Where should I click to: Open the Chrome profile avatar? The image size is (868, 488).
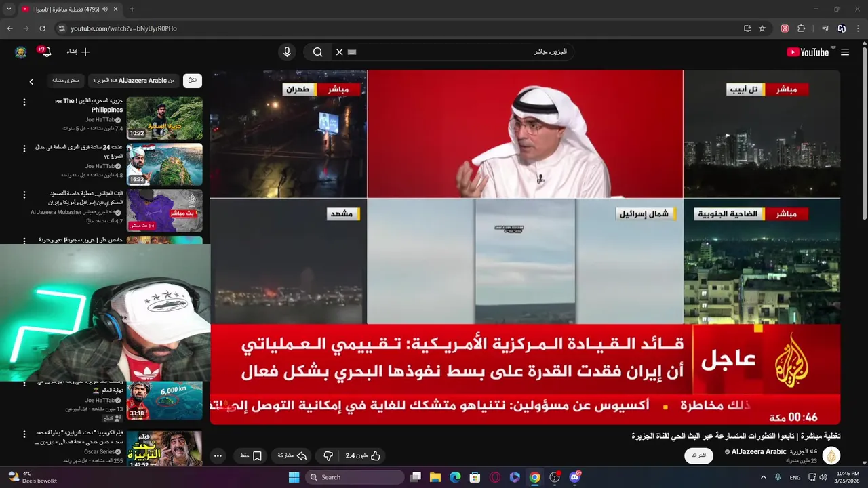point(842,28)
